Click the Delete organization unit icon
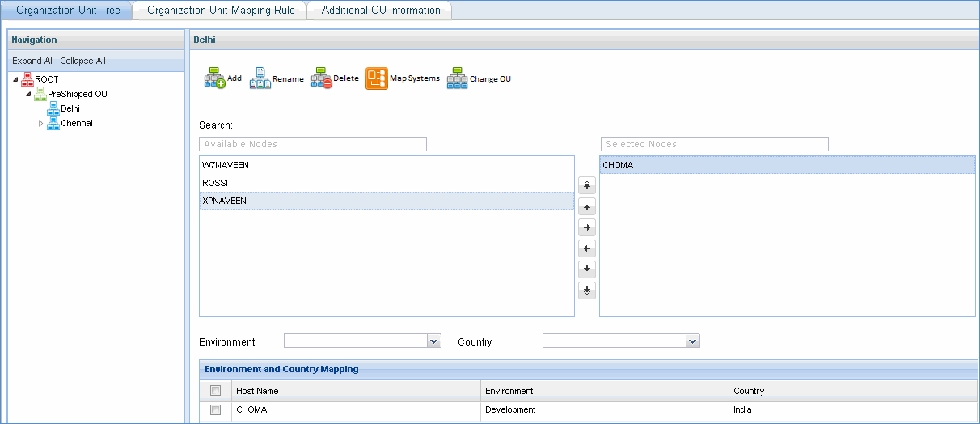This screenshot has width=980, height=424. (x=321, y=78)
